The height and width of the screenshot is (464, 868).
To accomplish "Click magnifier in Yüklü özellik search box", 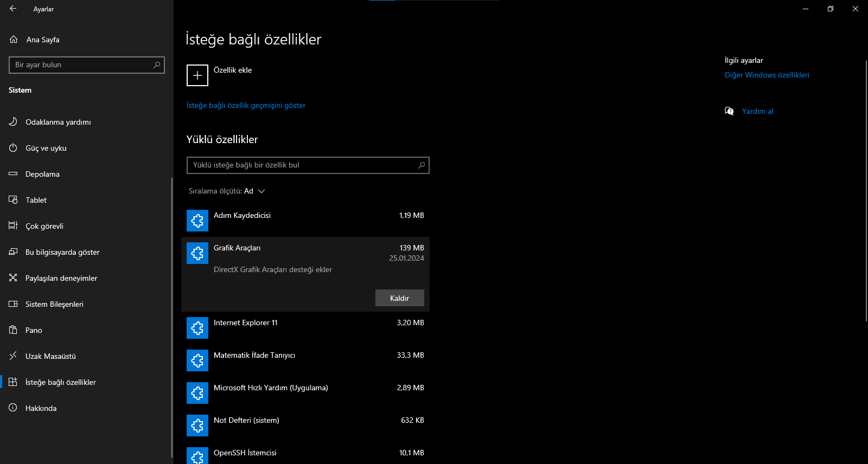I will 422,165.
